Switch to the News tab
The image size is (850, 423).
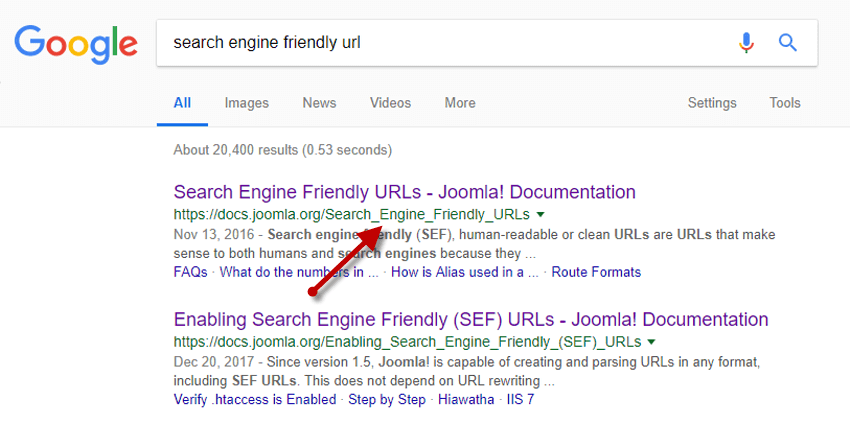tap(319, 103)
